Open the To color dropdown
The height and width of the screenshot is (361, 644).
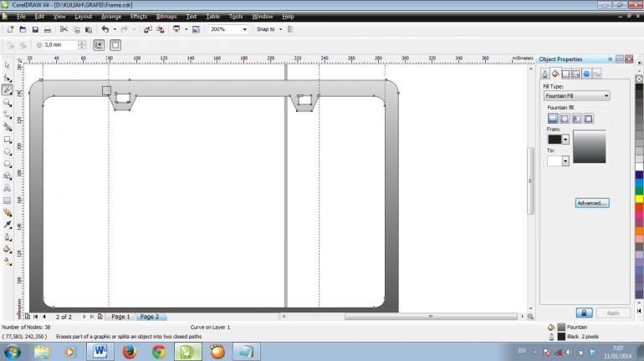pos(565,160)
